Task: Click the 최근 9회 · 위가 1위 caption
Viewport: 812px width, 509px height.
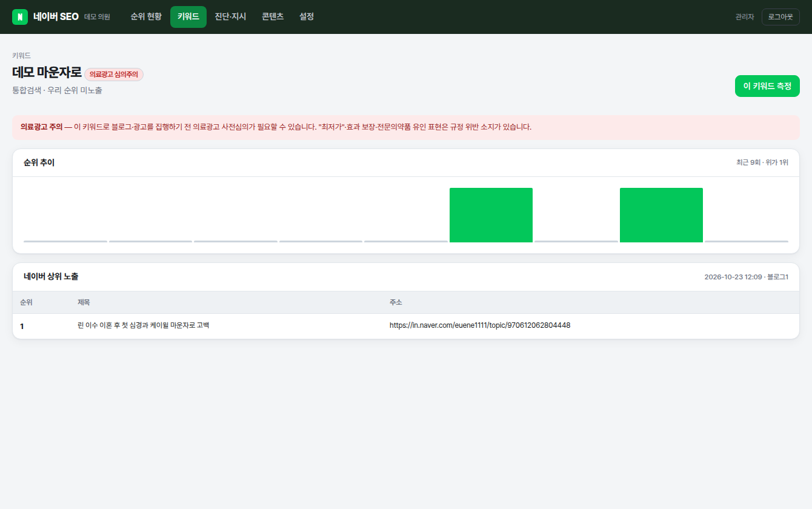Action: click(x=762, y=162)
